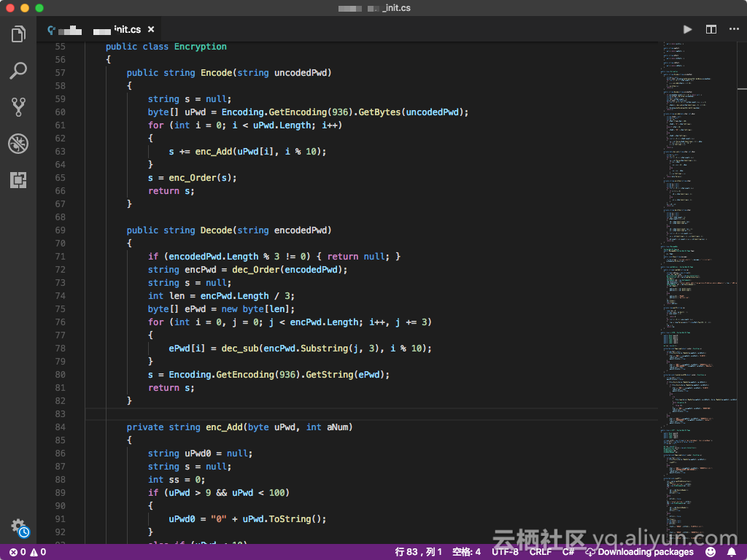Screen dimensions: 747x560
Task: Close the init.cs tab
Action: (151, 29)
